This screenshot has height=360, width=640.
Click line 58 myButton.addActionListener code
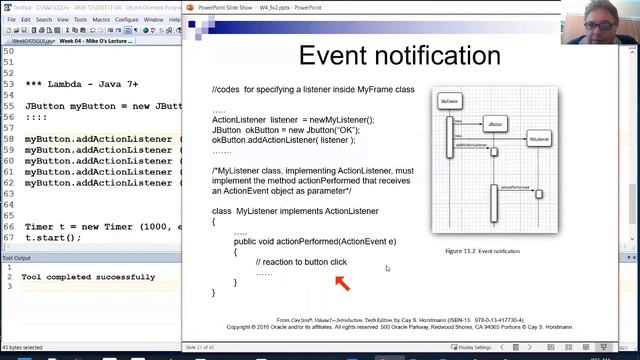pos(103,139)
